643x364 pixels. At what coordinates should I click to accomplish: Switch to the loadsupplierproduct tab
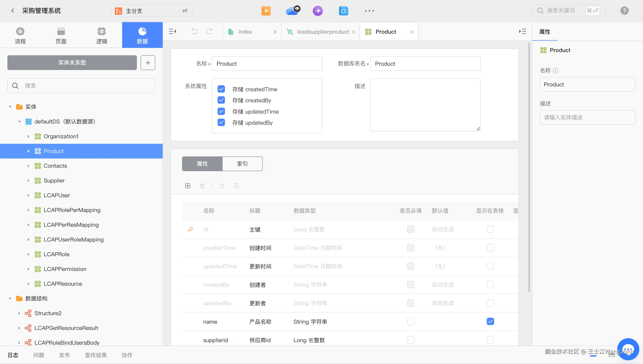click(323, 32)
